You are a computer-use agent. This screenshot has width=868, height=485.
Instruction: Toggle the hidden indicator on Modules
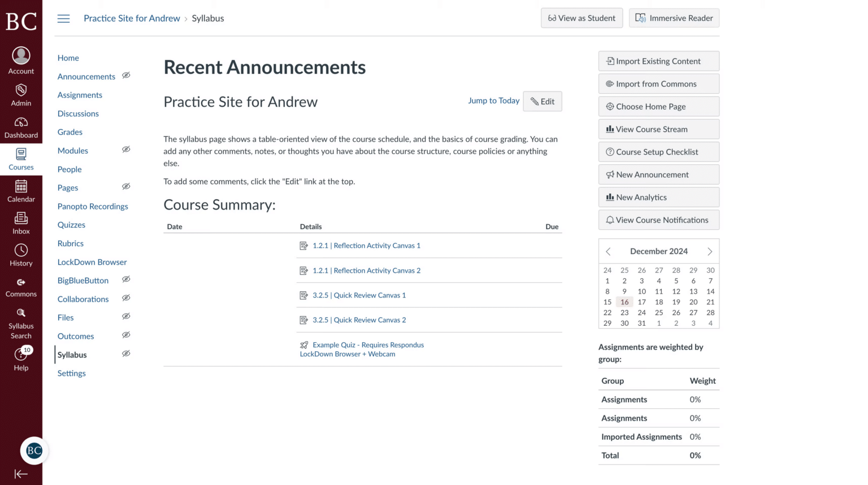126,149
